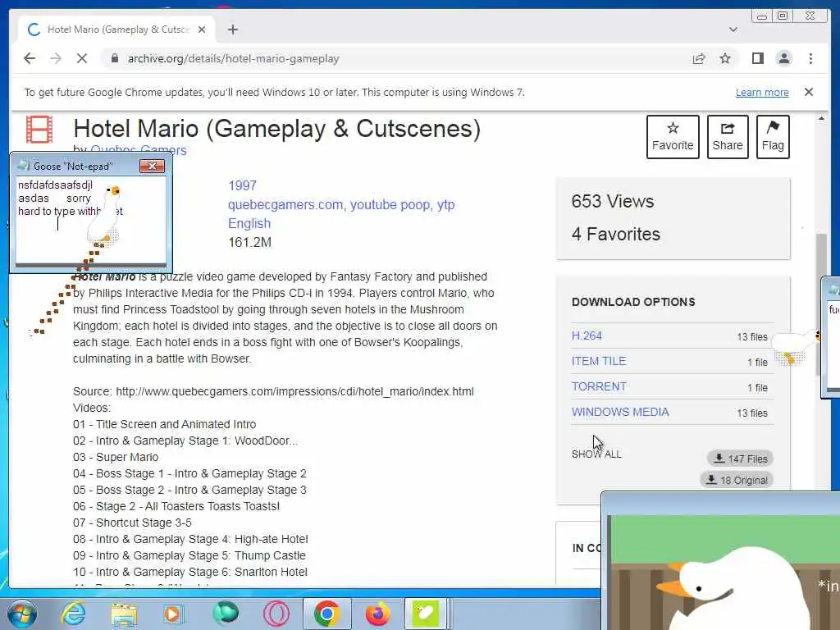The image size is (840, 630).
Task: Click the 01 - Title Screen line
Action: click(164, 424)
